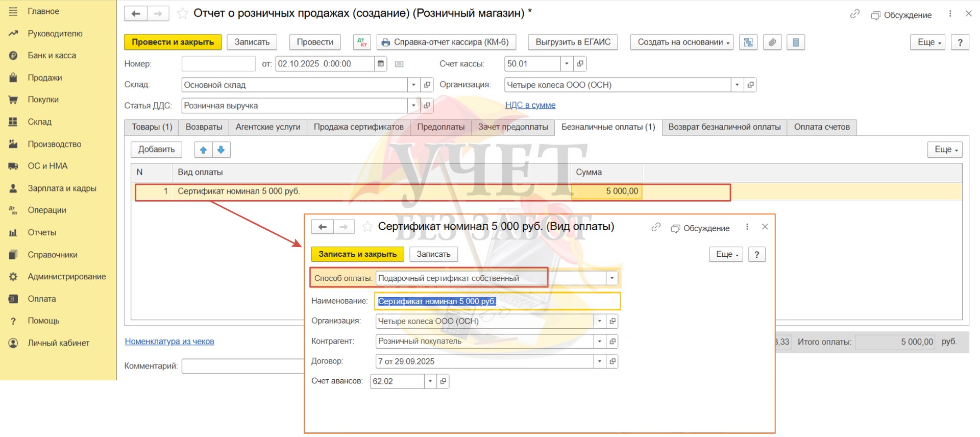Click the document list icon in main toolbar
This screenshot has height=437, width=980.
click(x=796, y=42)
